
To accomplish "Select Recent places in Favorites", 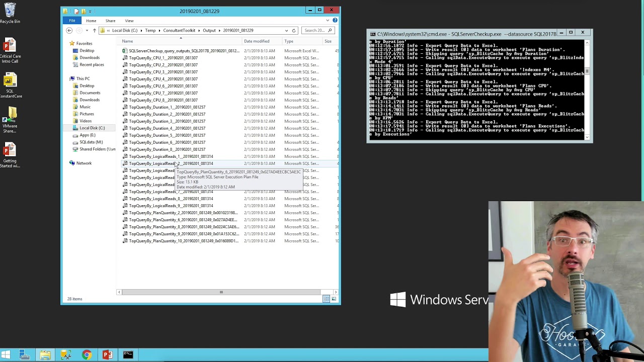I will pos(92,64).
